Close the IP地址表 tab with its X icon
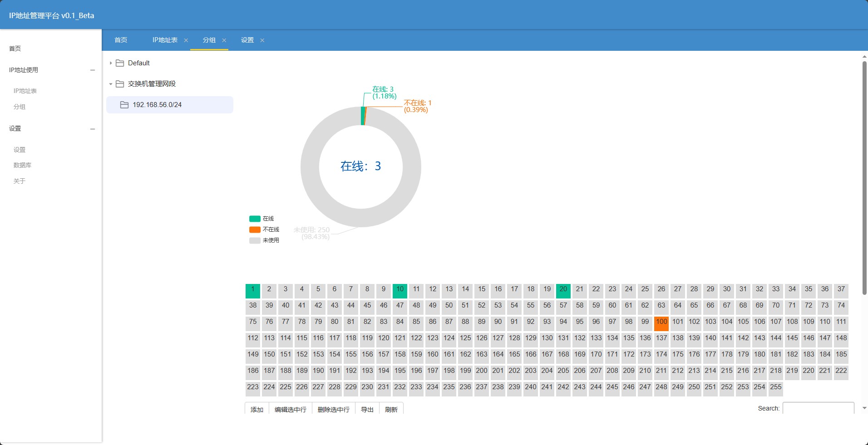This screenshot has height=445, width=868. click(x=186, y=40)
